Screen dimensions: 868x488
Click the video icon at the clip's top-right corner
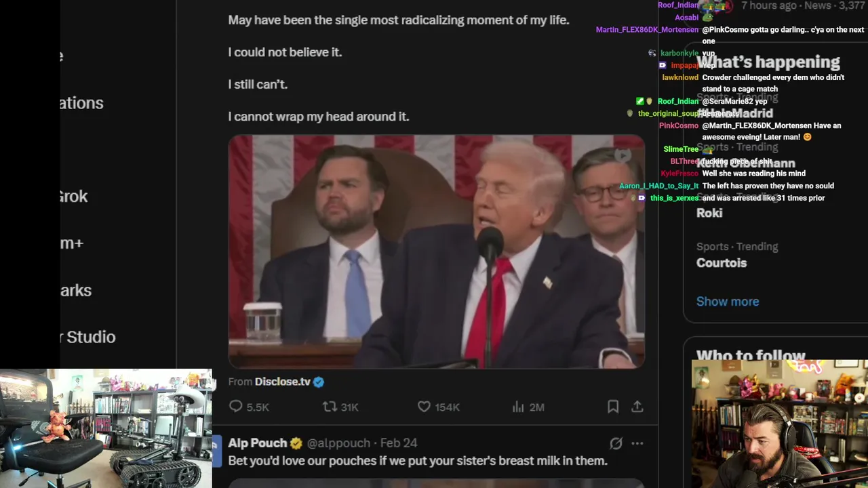click(623, 155)
